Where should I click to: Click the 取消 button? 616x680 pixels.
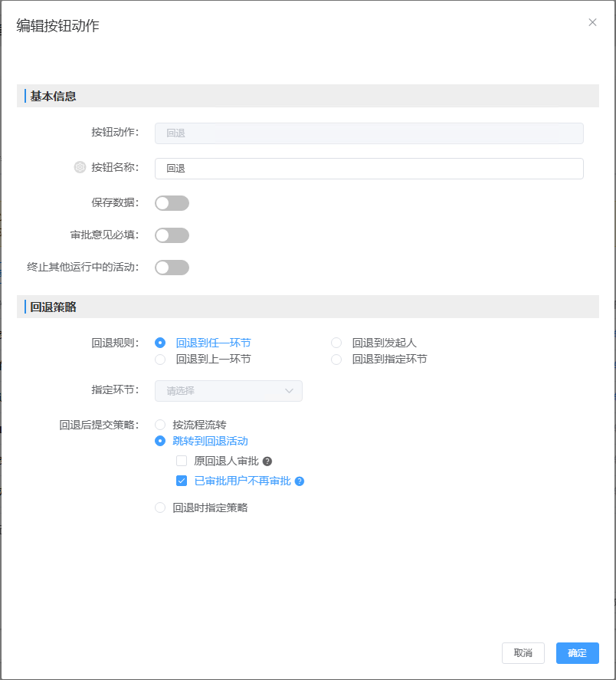[523, 653]
